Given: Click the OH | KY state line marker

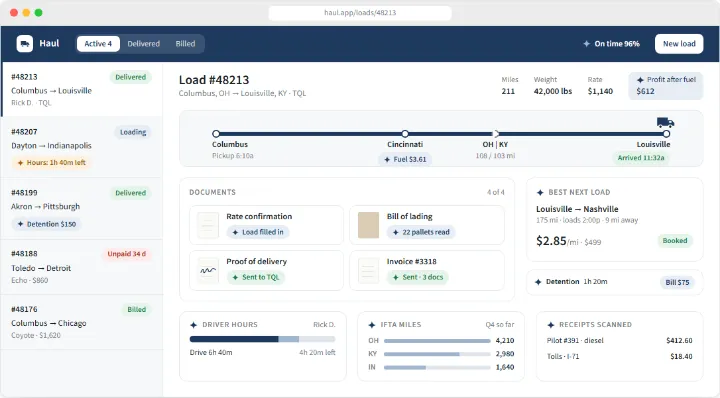Looking at the screenshot, I should (x=495, y=134).
